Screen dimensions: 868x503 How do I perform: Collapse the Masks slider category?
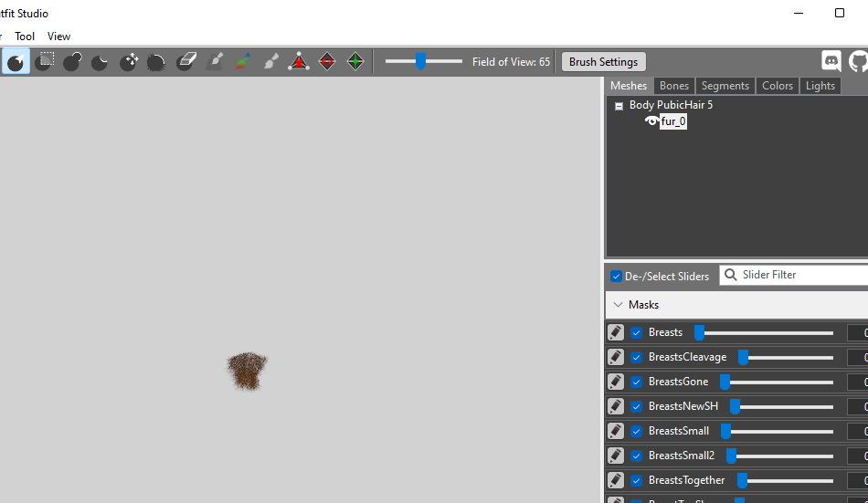click(618, 305)
